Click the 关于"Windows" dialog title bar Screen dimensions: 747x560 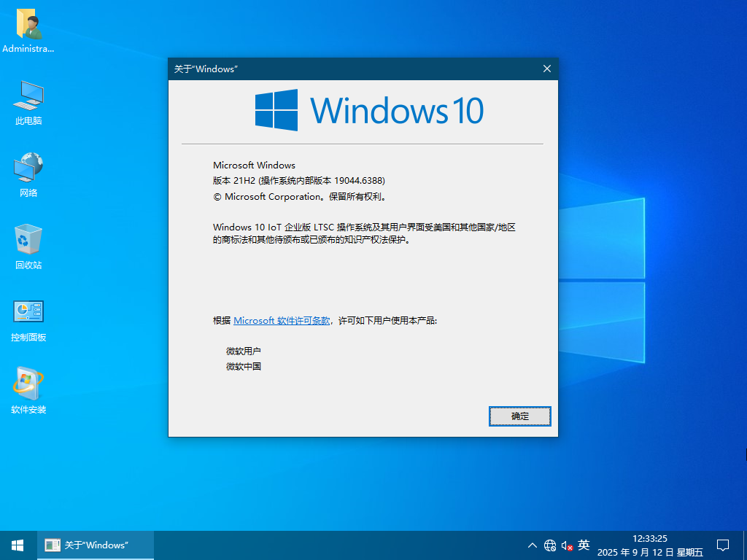[x=350, y=69]
